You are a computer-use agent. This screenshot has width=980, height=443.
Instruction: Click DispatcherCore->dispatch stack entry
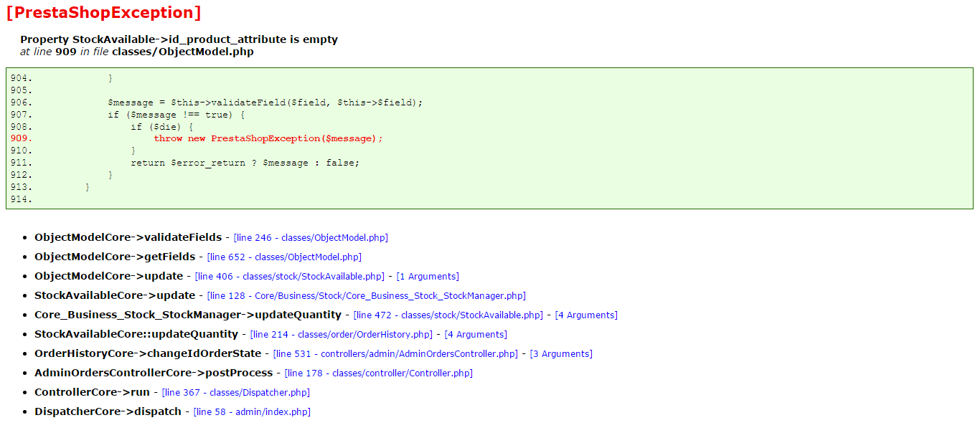[108, 411]
